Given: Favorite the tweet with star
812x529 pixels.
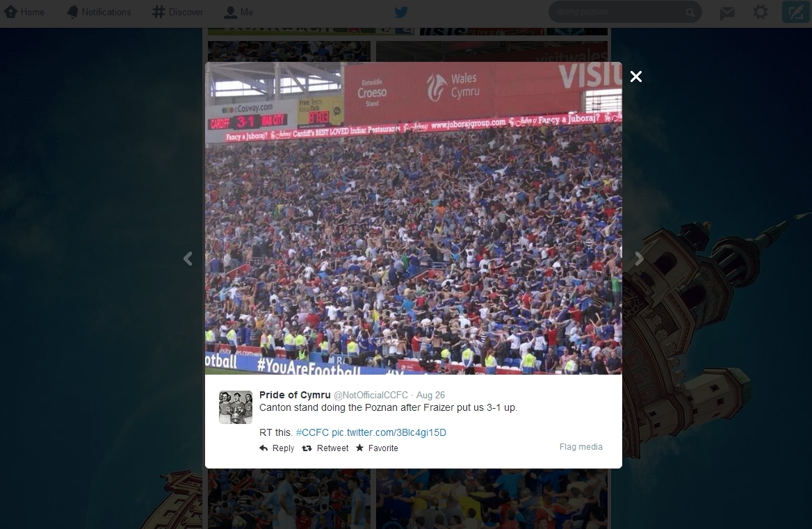Looking at the screenshot, I should coord(377,448).
